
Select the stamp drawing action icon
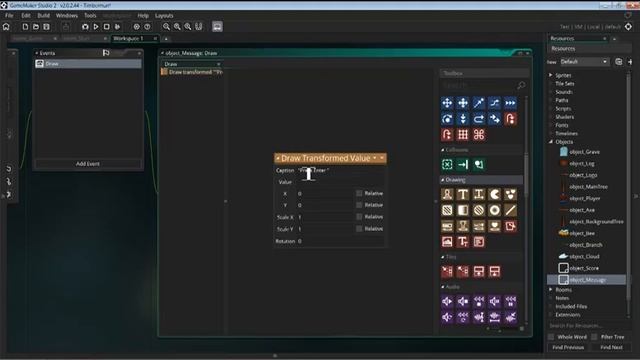pyautogui.click(x=463, y=226)
